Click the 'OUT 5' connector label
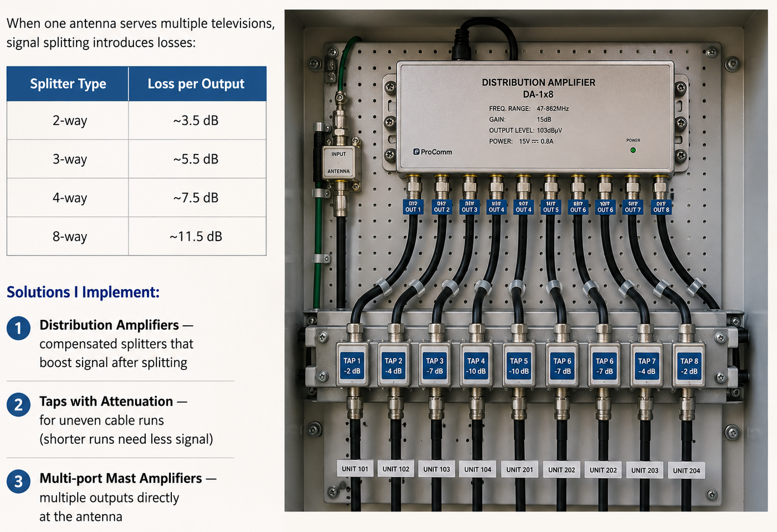The image size is (777, 532). click(551, 207)
